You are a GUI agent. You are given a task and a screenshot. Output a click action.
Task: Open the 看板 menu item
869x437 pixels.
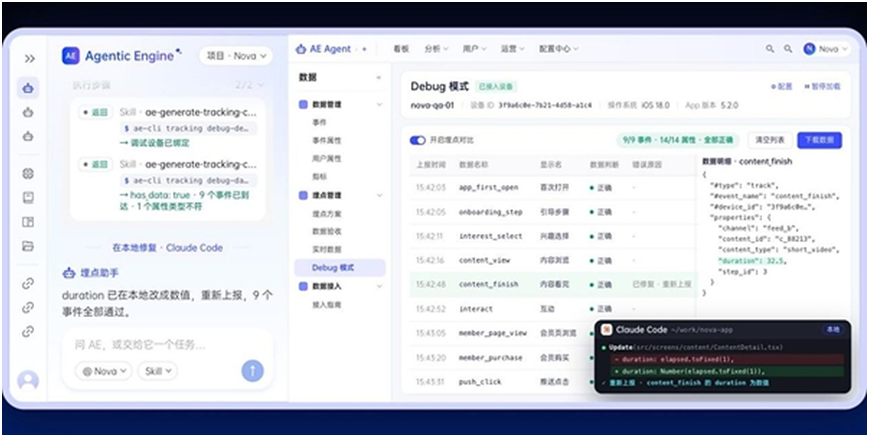401,49
